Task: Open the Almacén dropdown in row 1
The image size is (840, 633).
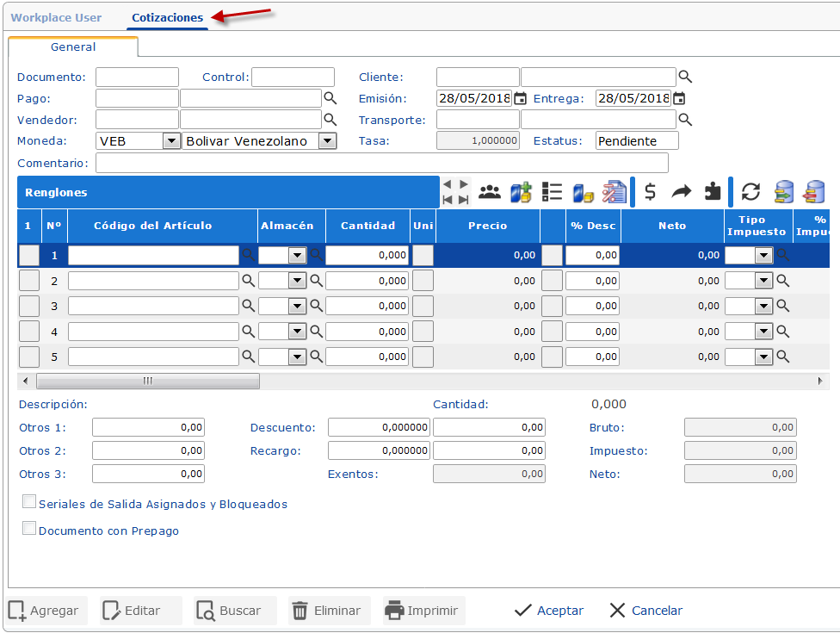Action: (297, 256)
